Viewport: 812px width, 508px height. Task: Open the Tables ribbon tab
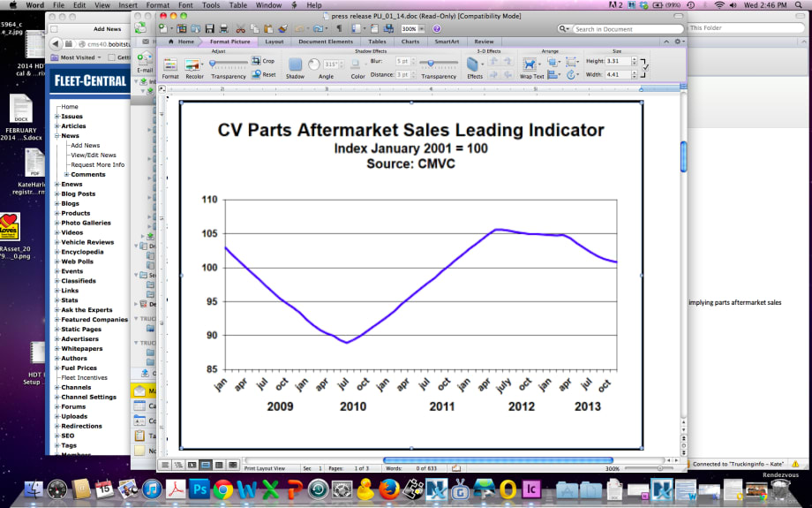point(377,42)
